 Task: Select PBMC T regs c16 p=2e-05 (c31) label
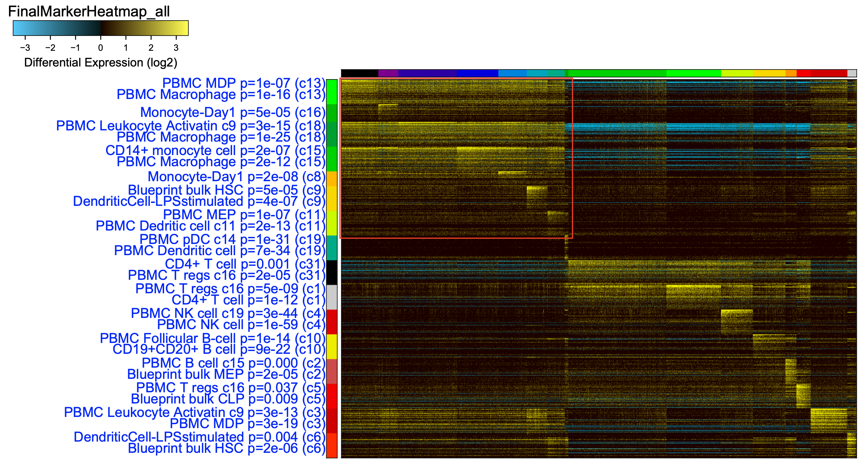tap(227, 275)
